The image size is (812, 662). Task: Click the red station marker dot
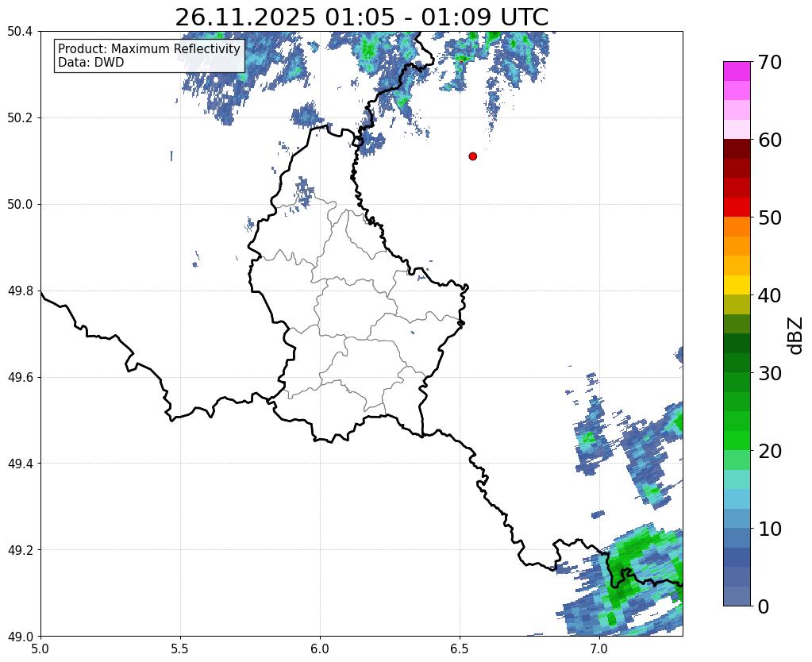pos(472,156)
